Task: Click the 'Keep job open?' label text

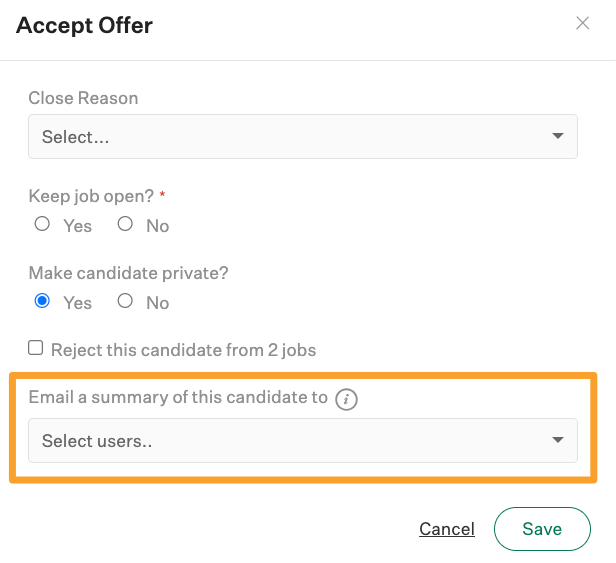Action: pyautogui.click(x=91, y=196)
